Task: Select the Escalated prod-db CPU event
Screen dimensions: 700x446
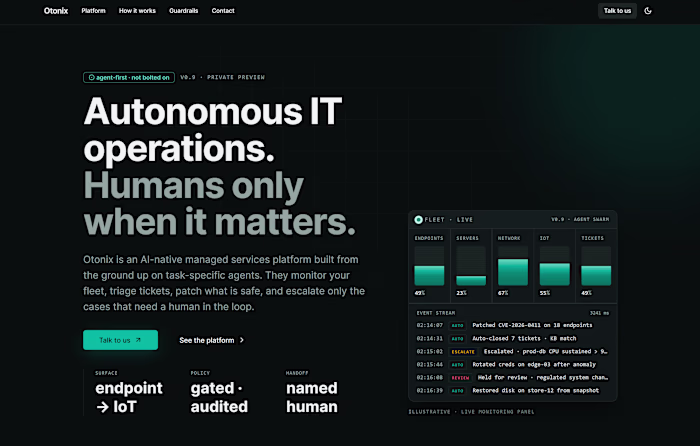Action: point(546,351)
